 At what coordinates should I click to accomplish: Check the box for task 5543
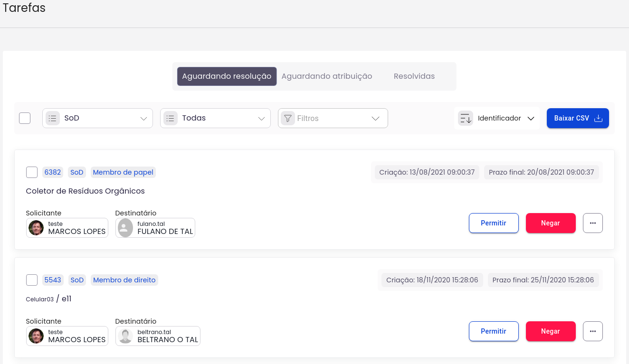pyautogui.click(x=32, y=280)
